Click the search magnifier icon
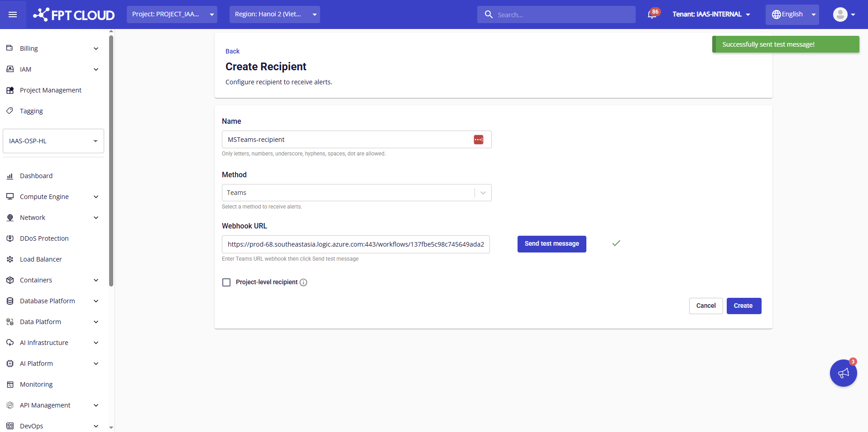868x432 pixels. click(489, 15)
